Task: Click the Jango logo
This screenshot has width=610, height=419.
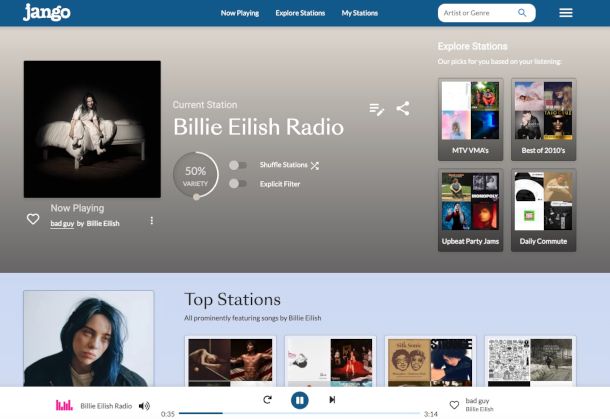Action: (x=47, y=12)
